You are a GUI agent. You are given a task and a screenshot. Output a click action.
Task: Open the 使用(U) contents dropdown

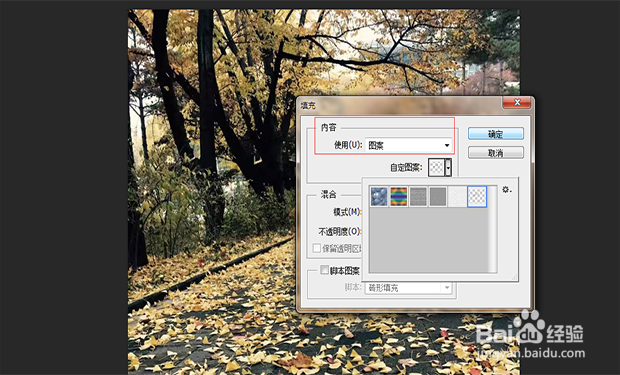coord(409,145)
